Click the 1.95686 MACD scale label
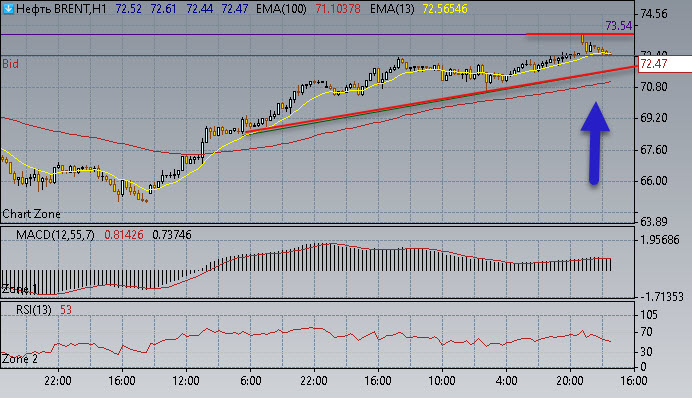This screenshot has height=398, width=692. (x=660, y=240)
